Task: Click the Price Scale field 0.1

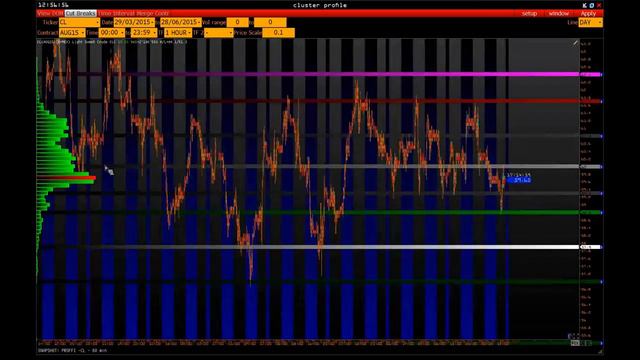Action: click(278, 33)
